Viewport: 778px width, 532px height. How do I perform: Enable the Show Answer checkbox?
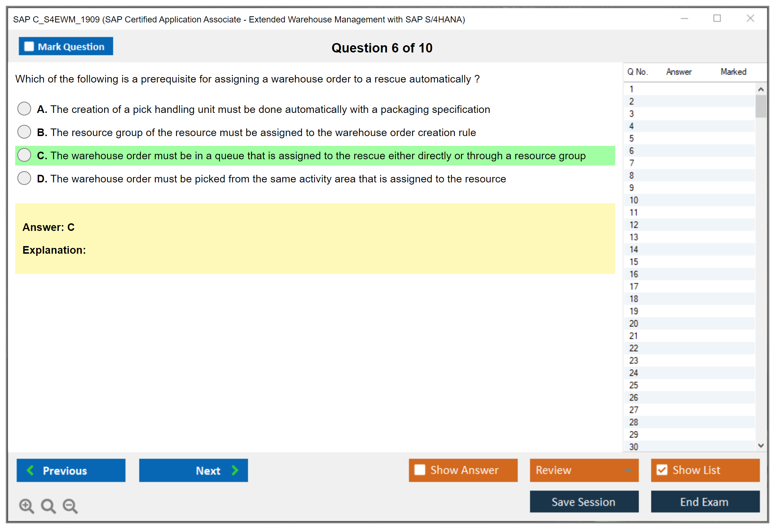[420, 470]
